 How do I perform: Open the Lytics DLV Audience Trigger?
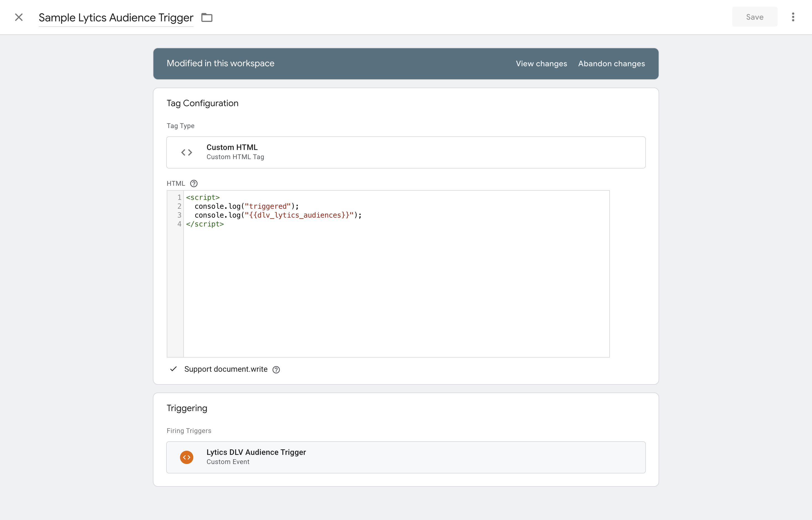tap(406, 457)
